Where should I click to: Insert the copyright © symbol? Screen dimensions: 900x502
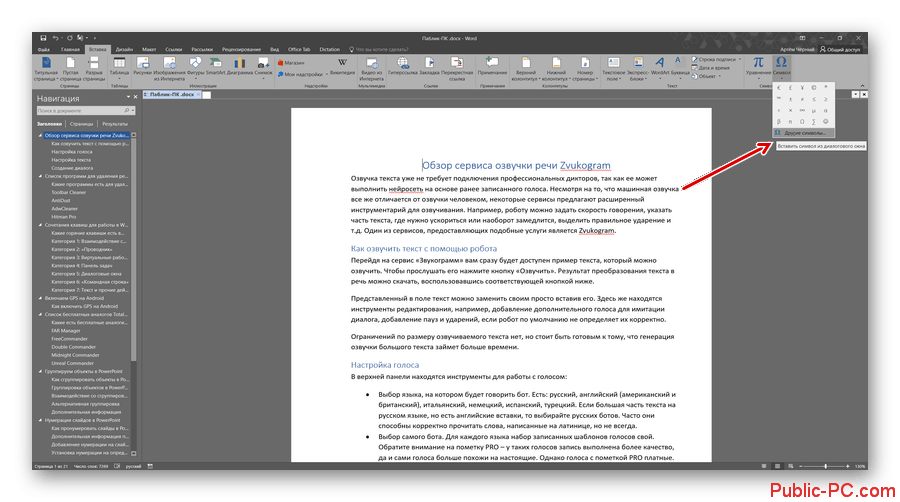[x=813, y=88]
